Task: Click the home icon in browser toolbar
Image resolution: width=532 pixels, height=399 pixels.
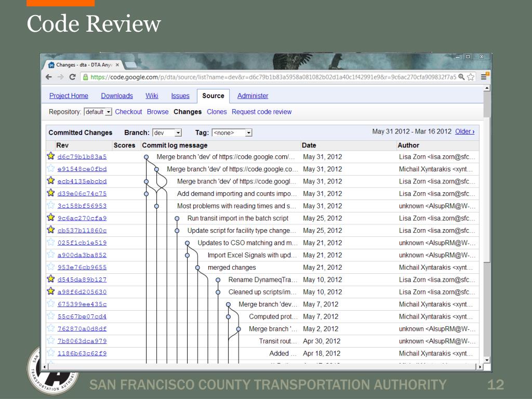Action: [51, 65]
